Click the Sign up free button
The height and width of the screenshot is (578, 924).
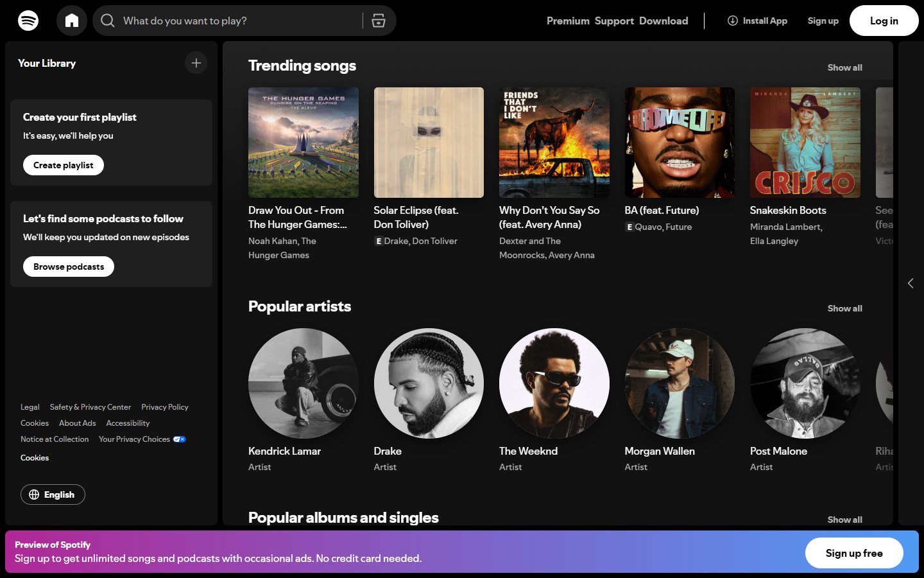coord(854,553)
